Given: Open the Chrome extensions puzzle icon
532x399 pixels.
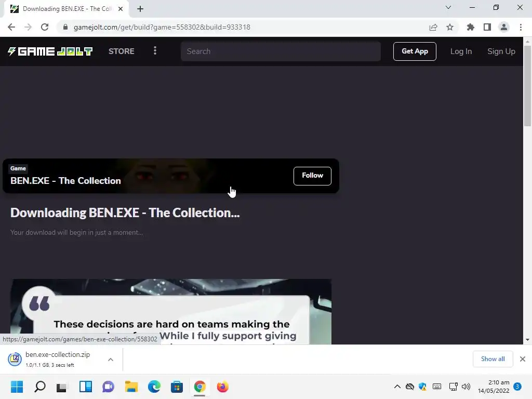Looking at the screenshot, I should [x=470, y=27].
